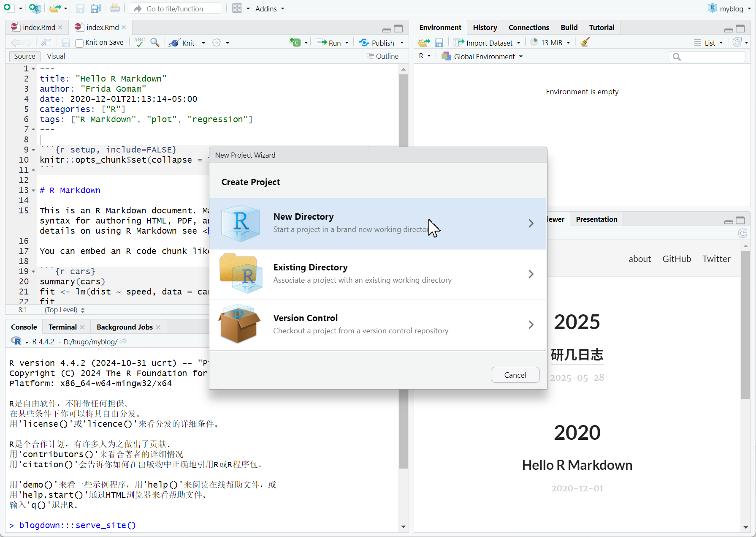The image size is (756, 537).
Task: Click the print document icon
Action: 115,8
